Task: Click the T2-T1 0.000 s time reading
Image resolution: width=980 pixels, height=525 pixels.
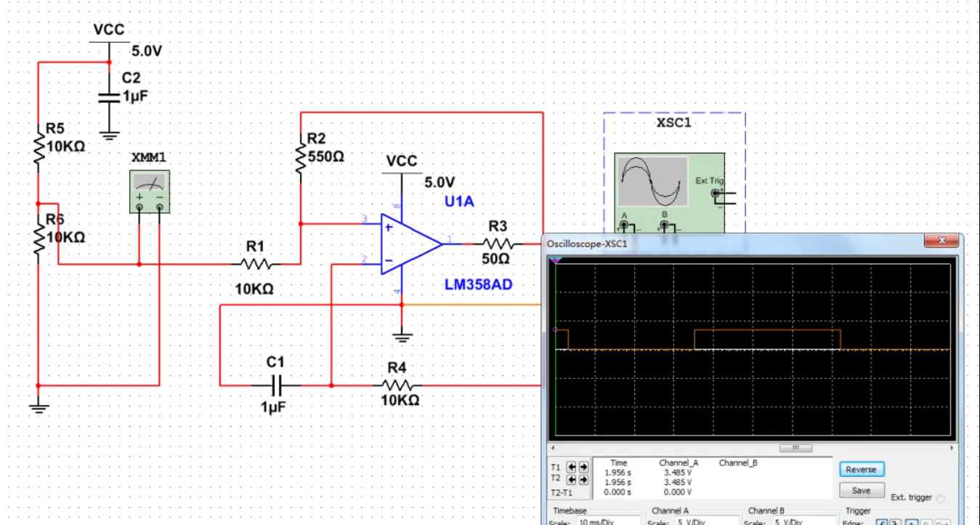Action: (617, 492)
